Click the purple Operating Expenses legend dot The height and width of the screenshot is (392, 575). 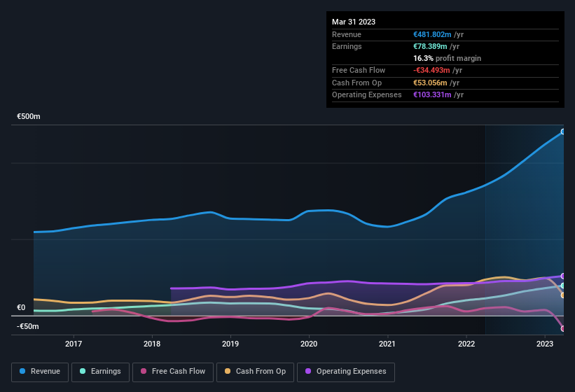pos(308,371)
